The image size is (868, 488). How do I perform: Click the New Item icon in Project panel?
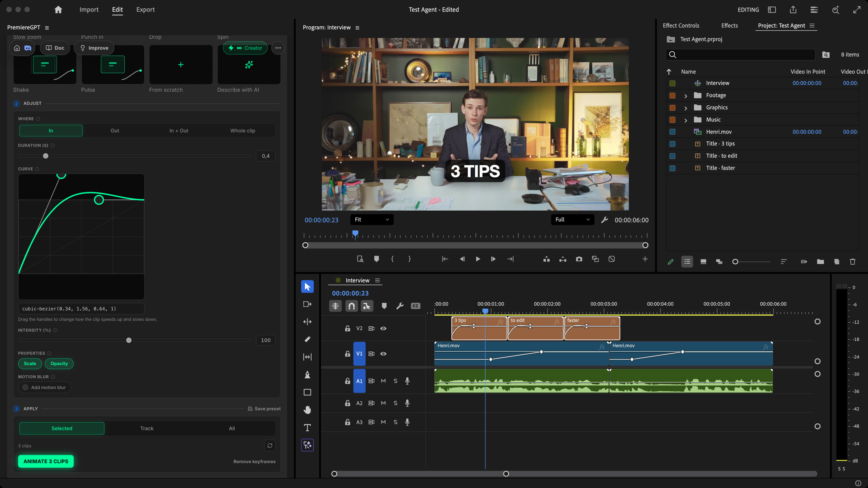tap(836, 262)
